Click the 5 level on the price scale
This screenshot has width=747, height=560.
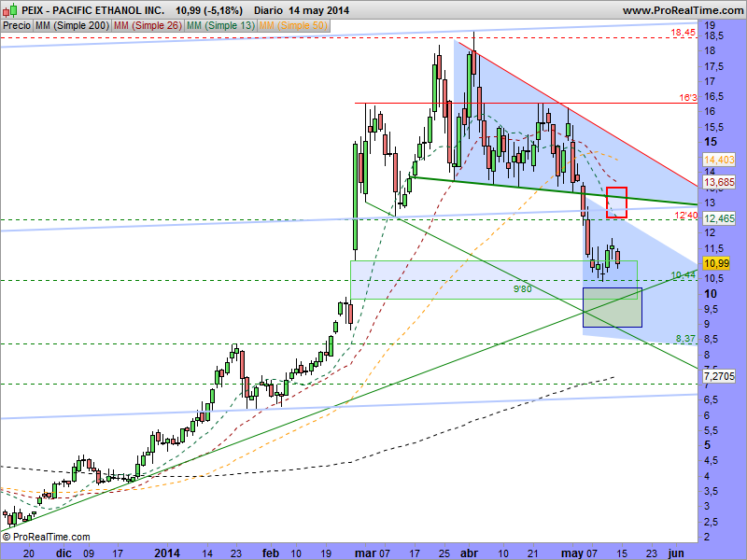[x=708, y=445]
